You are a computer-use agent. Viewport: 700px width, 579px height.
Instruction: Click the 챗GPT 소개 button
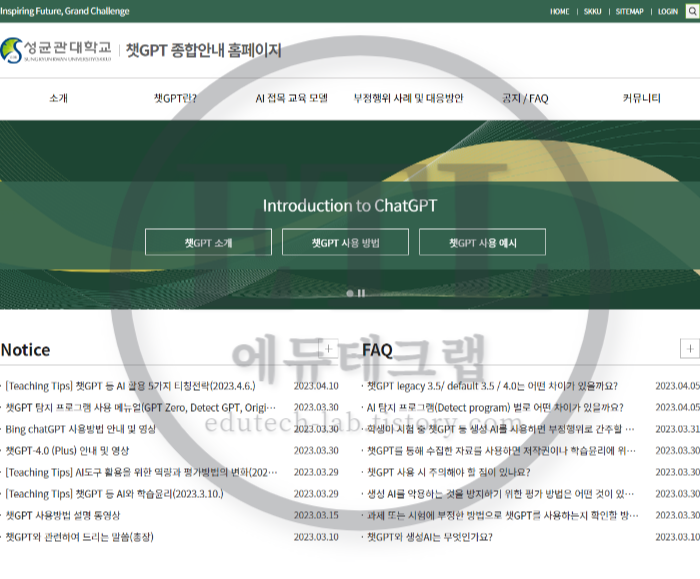tap(208, 242)
